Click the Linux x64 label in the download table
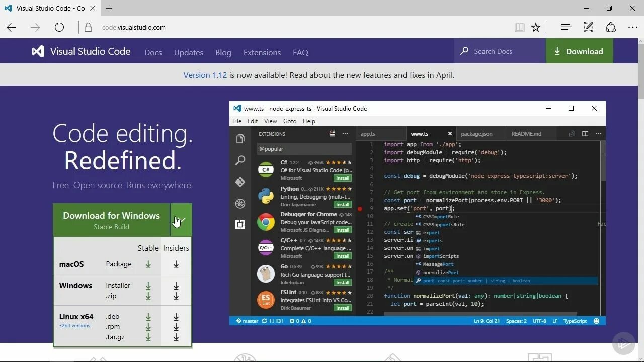The image size is (644, 362). tap(76, 316)
